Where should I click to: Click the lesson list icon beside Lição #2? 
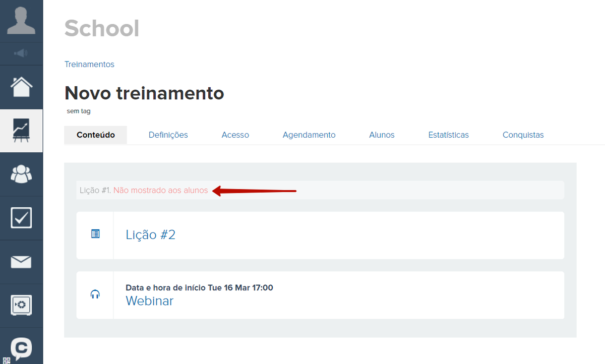(x=95, y=234)
